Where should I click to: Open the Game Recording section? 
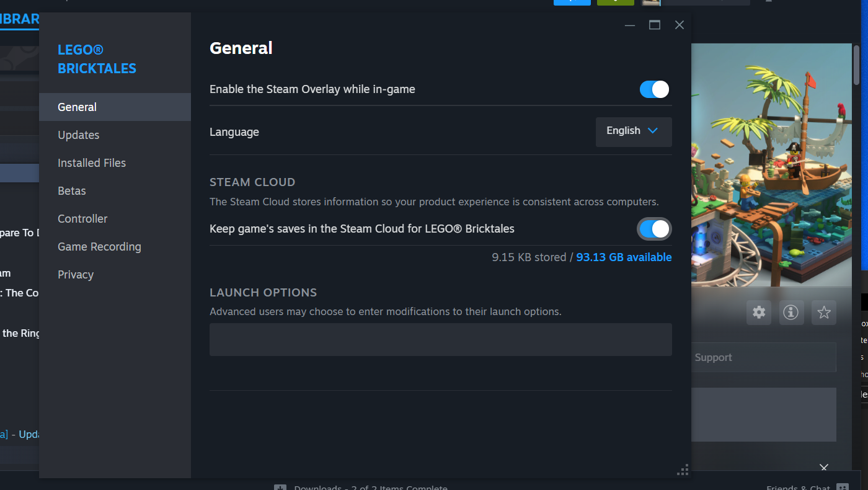pos(99,247)
